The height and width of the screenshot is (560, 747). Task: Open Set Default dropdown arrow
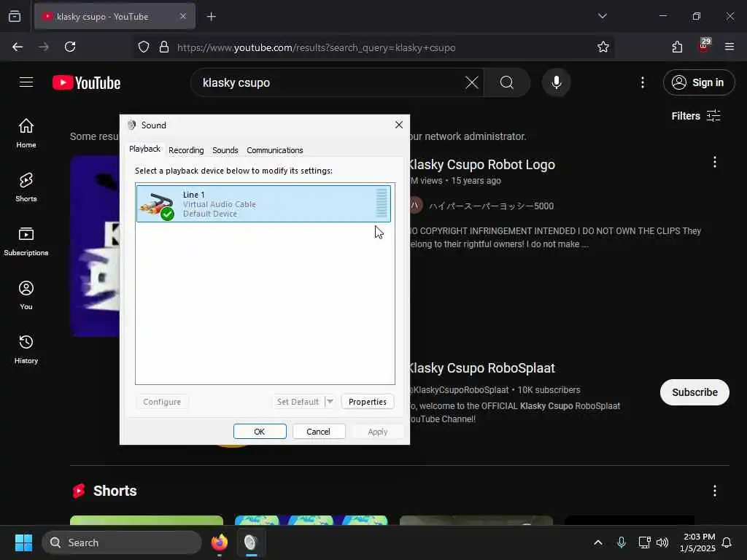pyautogui.click(x=330, y=402)
